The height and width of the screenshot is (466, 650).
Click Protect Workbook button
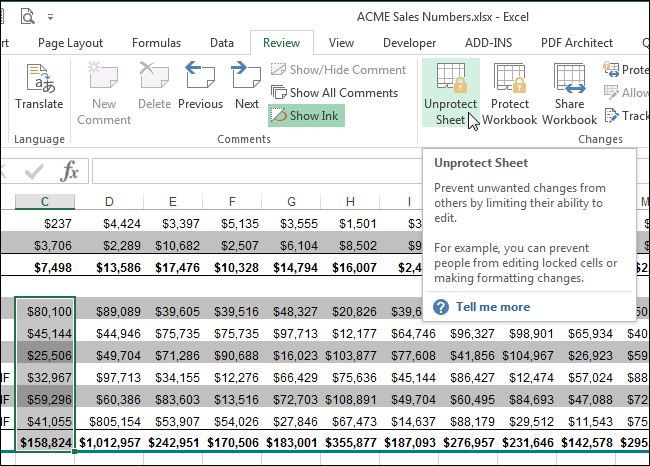[510, 93]
